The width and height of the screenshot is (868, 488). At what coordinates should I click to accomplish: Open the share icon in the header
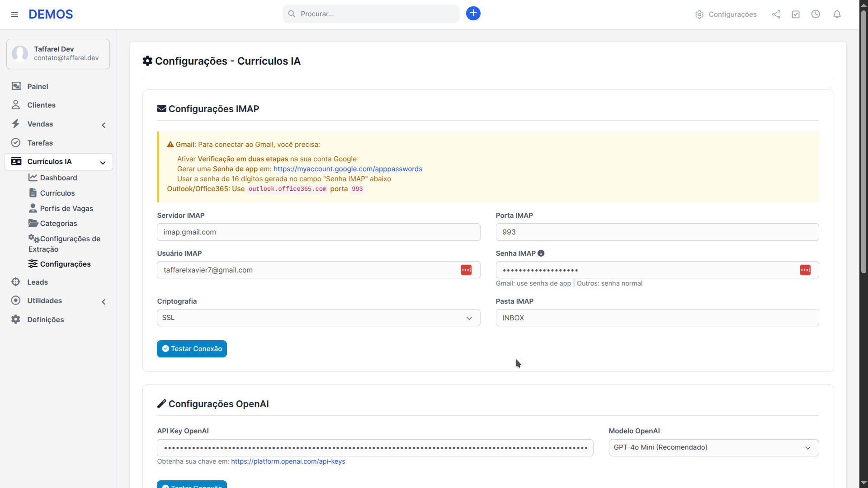(776, 14)
